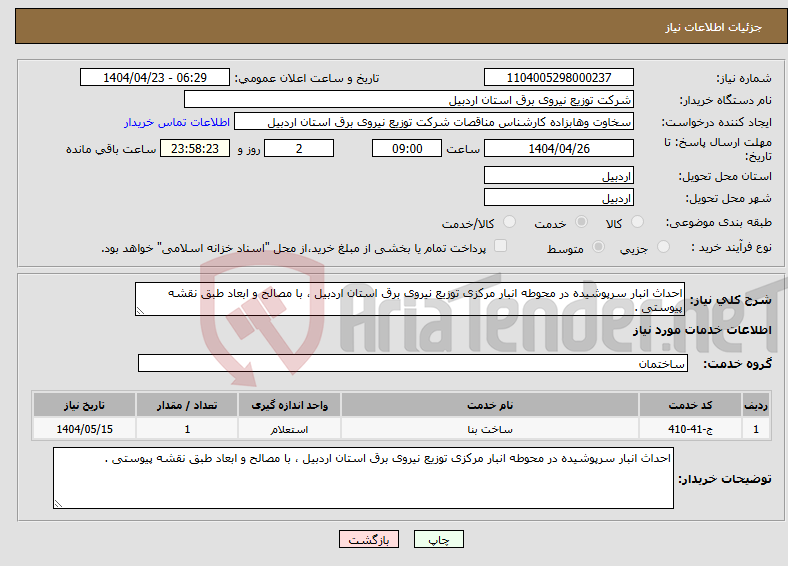Click the buyer organization name field
This screenshot has width=788, height=566.
[x=409, y=100]
